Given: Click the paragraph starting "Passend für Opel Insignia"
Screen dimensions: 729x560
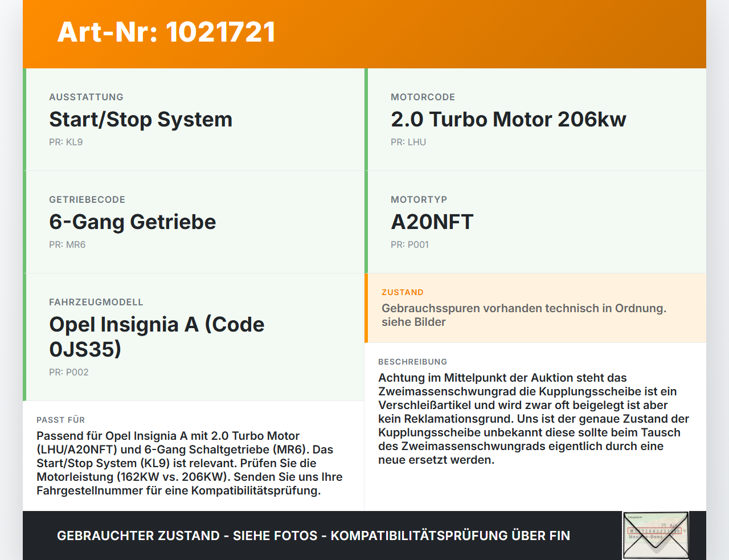Looking at the screenshot, I should pos(190,463).
